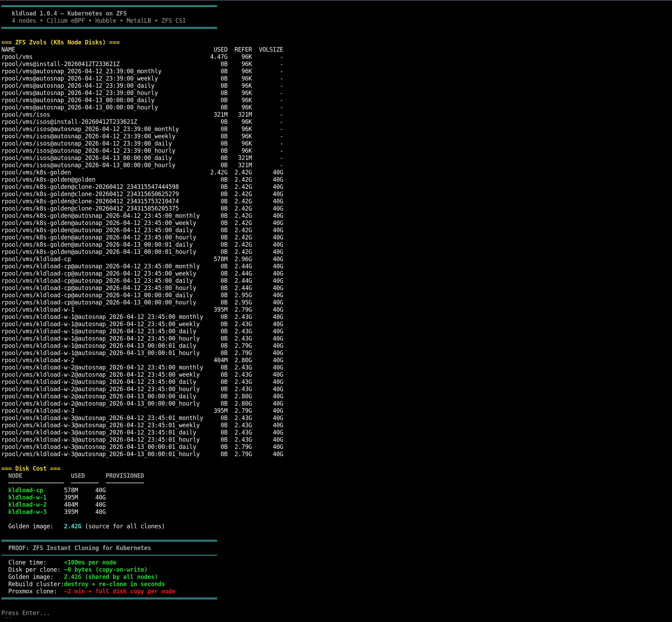Click the 2.96G refer value of kldload-cp

coord(243,259)
